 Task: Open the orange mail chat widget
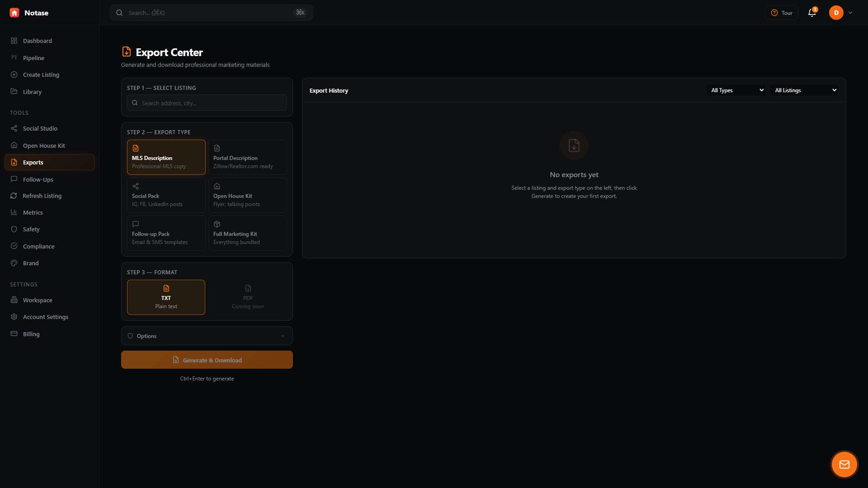(x=844, y=464)
